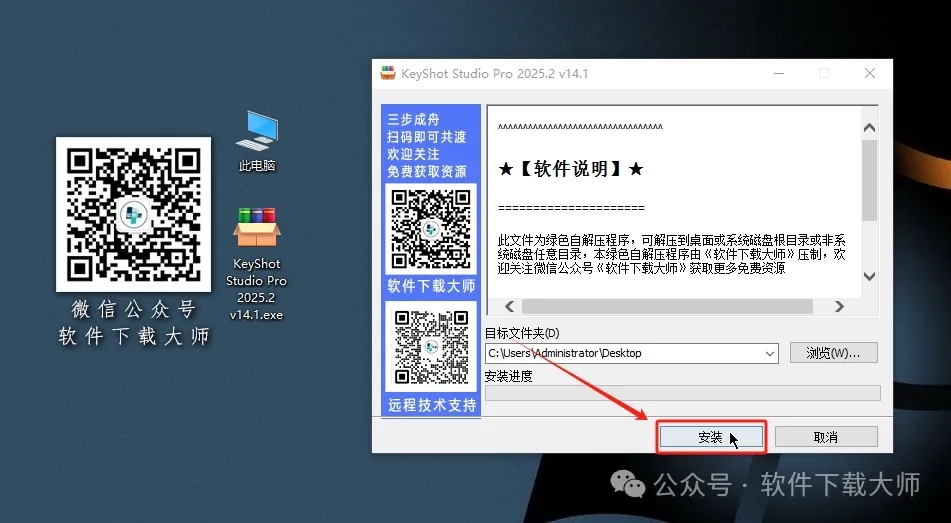Expand the destination folder dropdown arrow
Viewport: 951px width, 523px height.
pos(770,354)
